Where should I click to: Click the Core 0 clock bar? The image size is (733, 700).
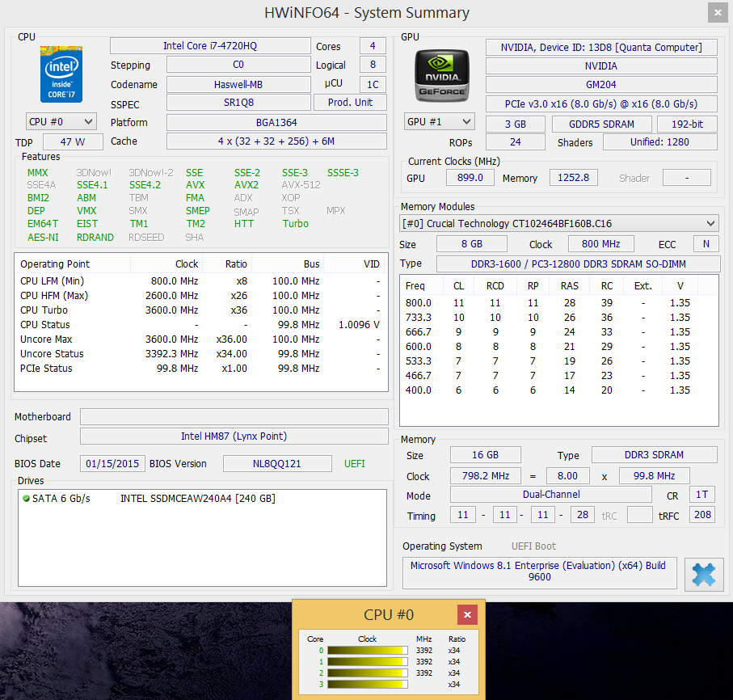pos(368,651)
